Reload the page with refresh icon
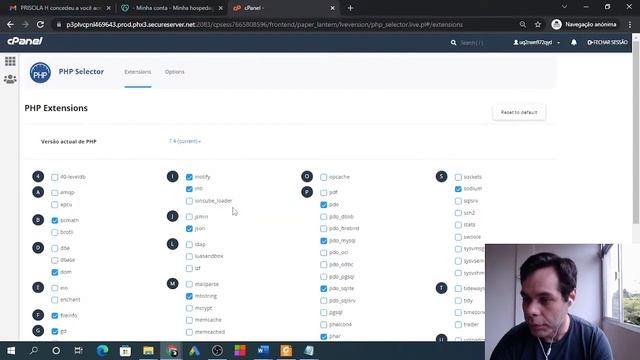640x360 pixels. [40, 24]
